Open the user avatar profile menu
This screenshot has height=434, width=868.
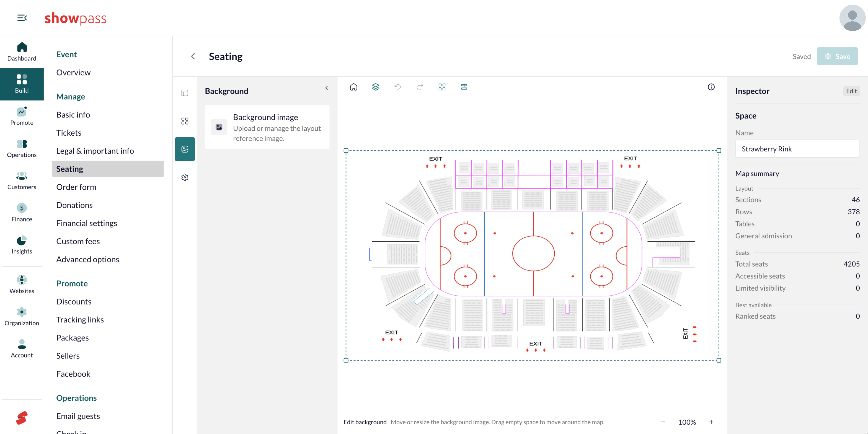click(x=852, y=18)
